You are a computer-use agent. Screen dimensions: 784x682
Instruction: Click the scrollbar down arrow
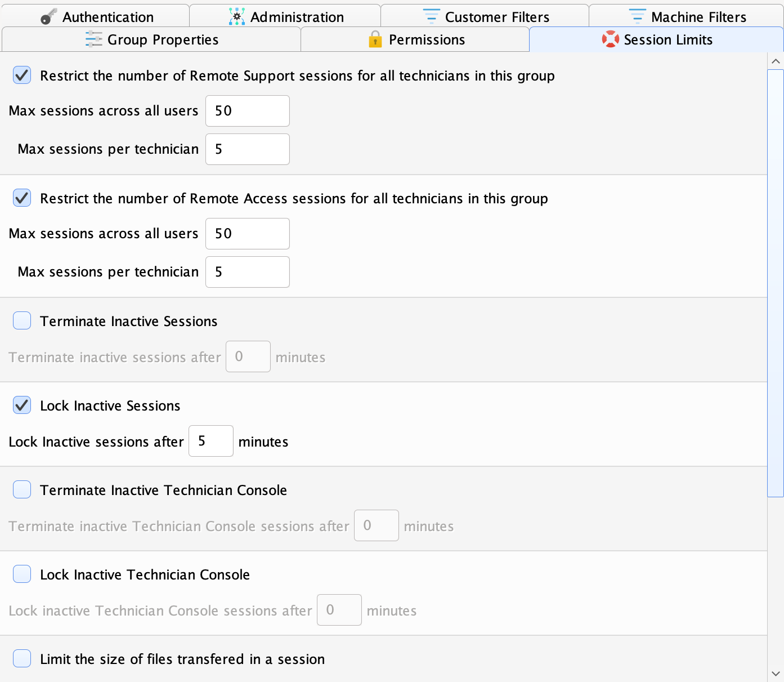[776, 674]
